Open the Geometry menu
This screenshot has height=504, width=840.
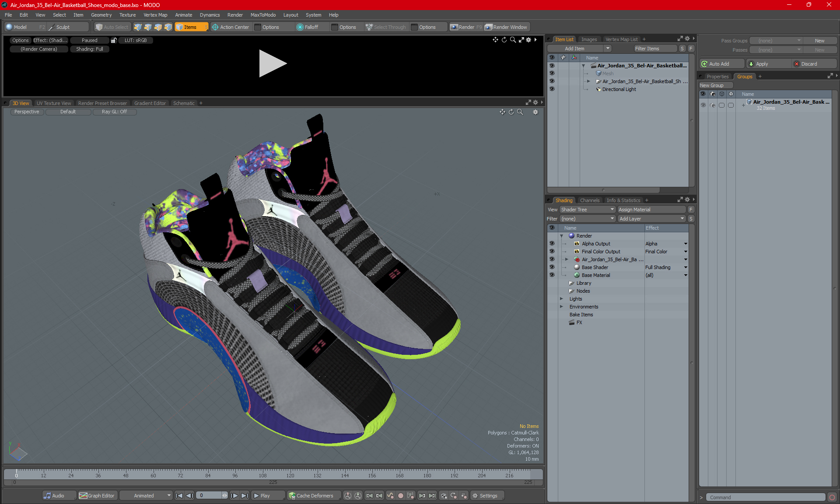101,15
